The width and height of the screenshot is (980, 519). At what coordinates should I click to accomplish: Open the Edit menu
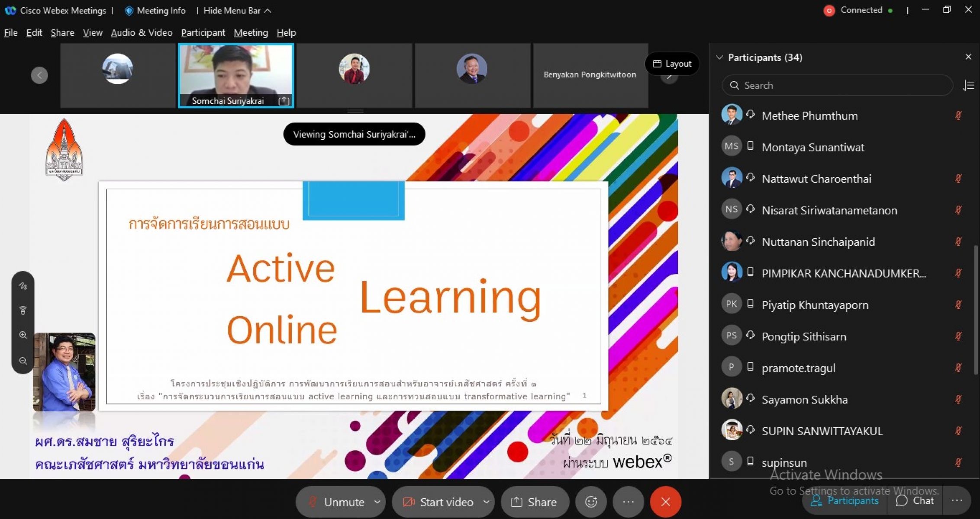[34, 32]
